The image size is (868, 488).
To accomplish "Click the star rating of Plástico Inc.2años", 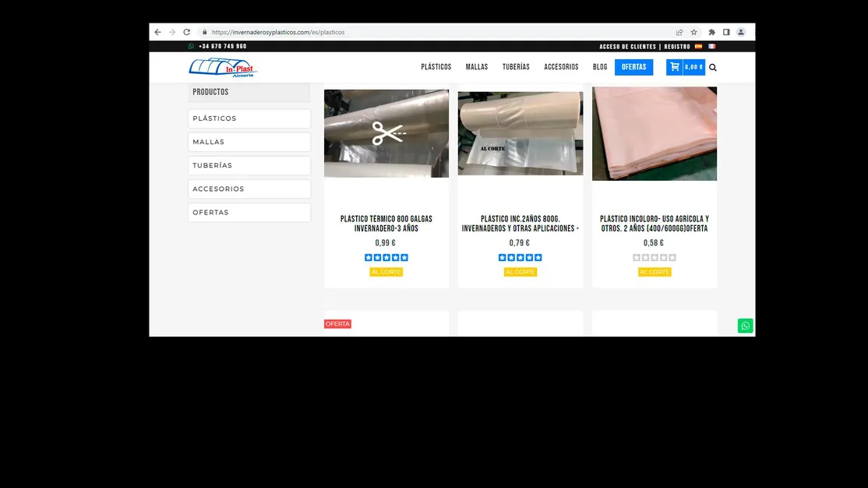I will pos(520,257).
